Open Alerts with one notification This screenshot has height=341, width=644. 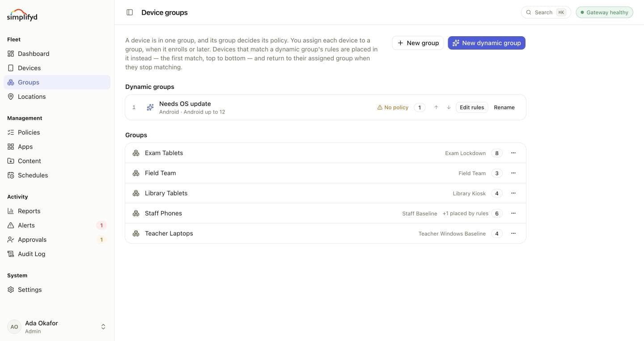tap(57, 225)
